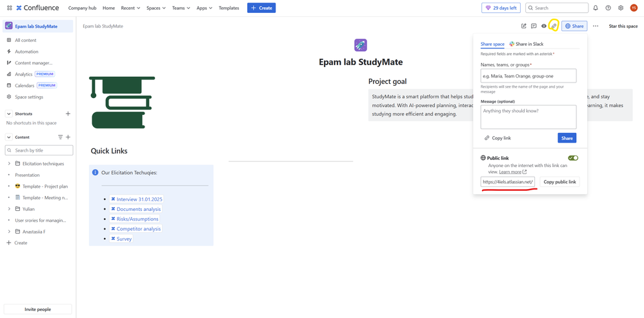
Task: Click the top Search field
Action: pyautogui.click(x=556, y=8)
